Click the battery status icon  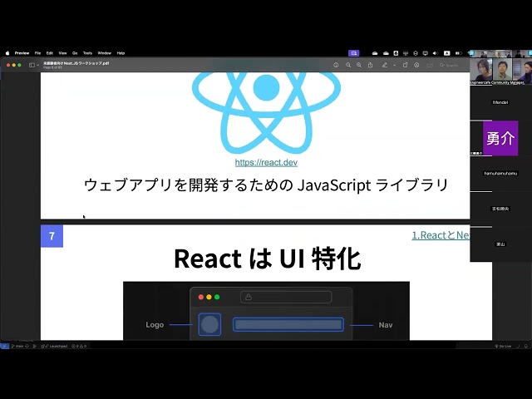click(x=458, y=53)
